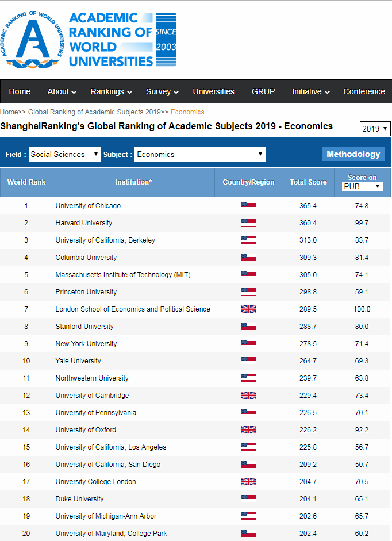
Task: Click total score 365.4
Action: pyautogui.click(x=308, y=206)
